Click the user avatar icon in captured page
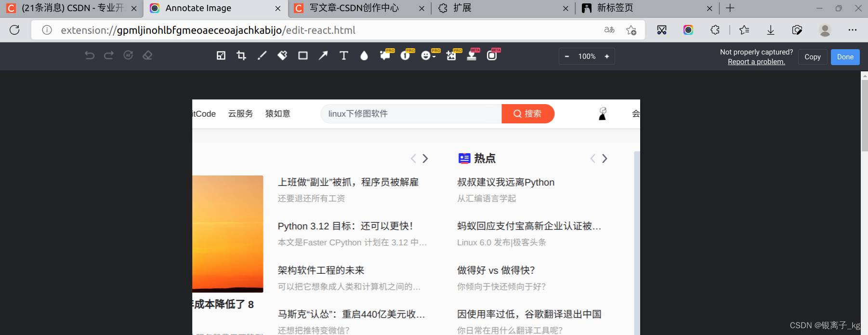 coord(603,114)
